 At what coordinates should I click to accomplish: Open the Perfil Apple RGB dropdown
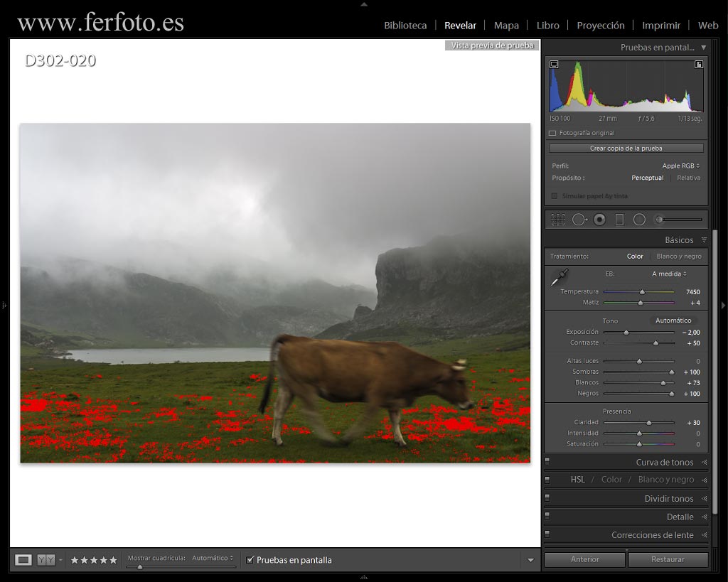click(680, 166)
